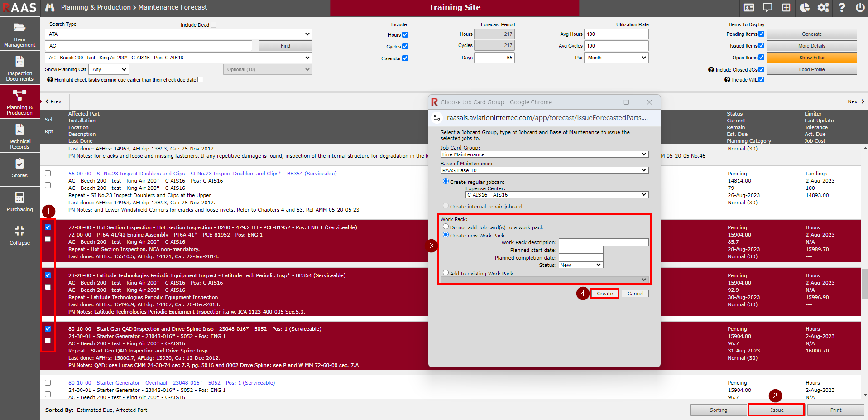Go to the Next page

855,101
